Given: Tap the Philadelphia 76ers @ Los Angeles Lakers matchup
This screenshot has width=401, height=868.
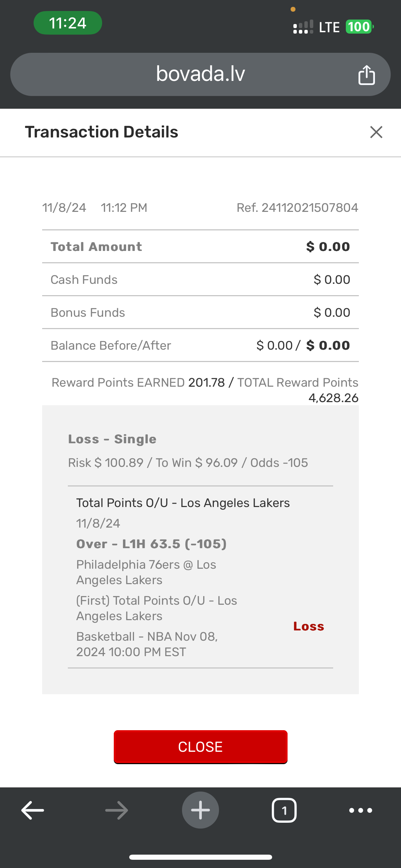Looking at the screenshot, I should [x=146, y=572].
